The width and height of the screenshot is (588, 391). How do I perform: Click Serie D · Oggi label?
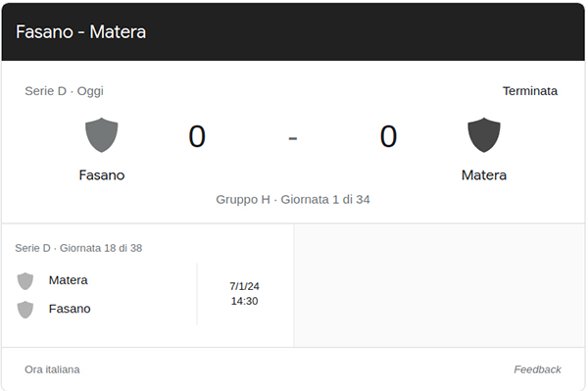pyautogui.click(x=64, y=91)
